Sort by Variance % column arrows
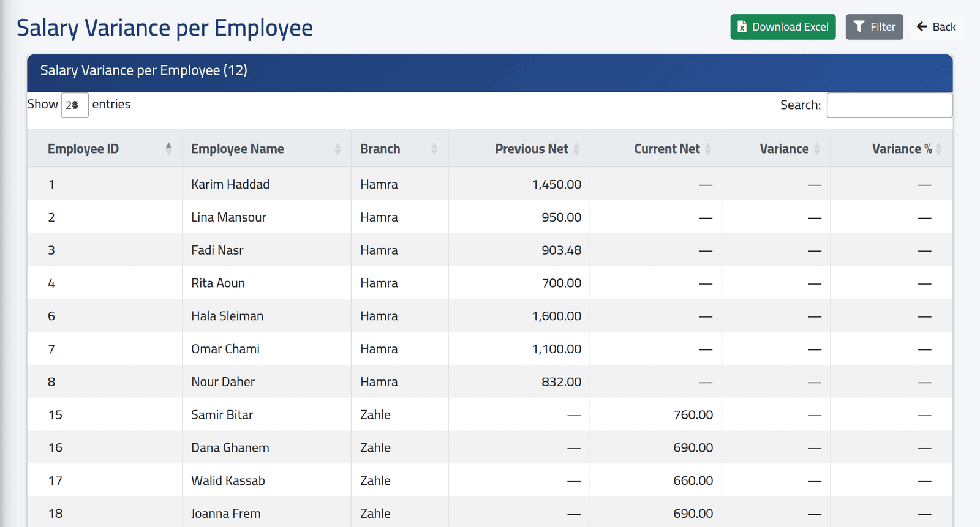This screenshot has height=527, width=980. [939, 149]
